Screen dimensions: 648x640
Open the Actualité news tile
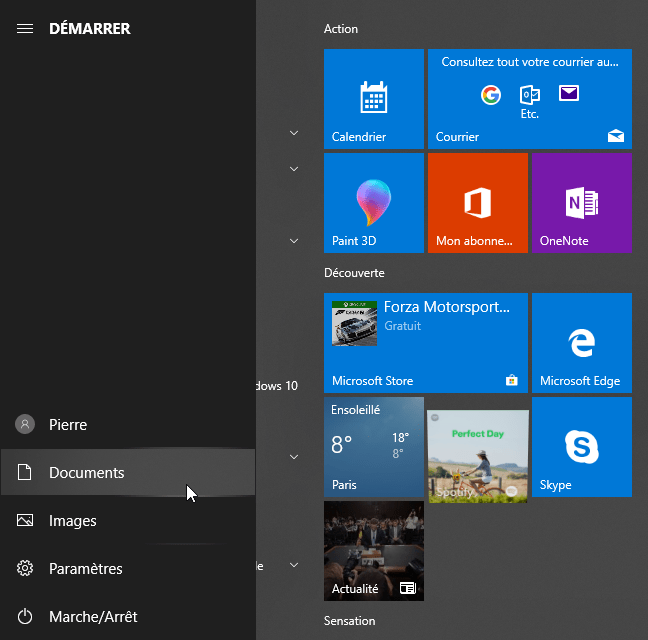(x=374, y=551)
